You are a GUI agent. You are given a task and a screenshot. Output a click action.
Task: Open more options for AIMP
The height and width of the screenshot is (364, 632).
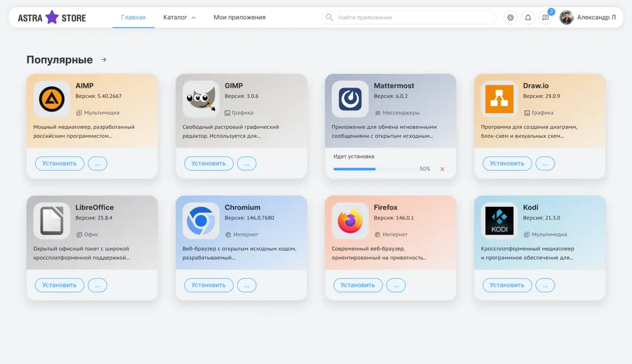point(97,163)
